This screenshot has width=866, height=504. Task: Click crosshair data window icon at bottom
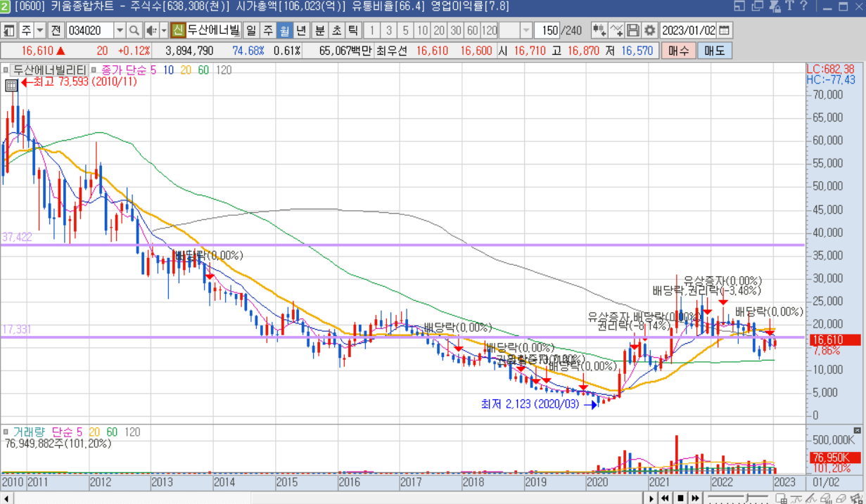coord(782,498)
